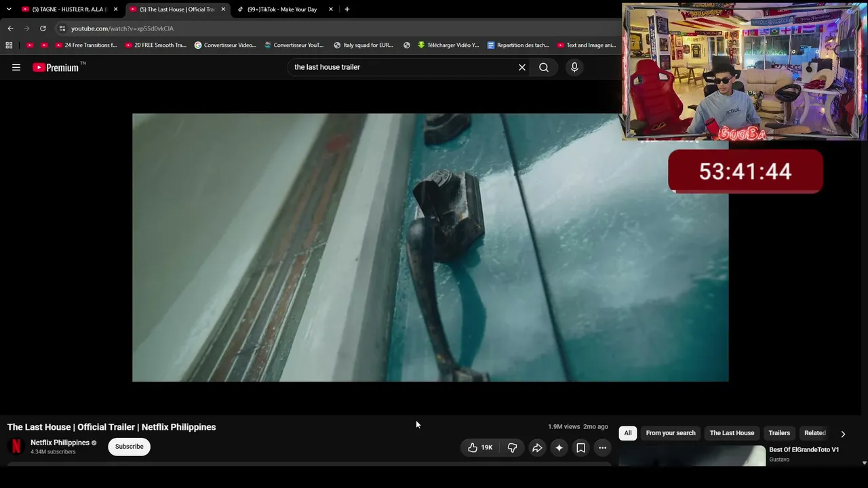Start voice search with microphone
This screenshot has width=868, height=488.
(x=574, y=67)
